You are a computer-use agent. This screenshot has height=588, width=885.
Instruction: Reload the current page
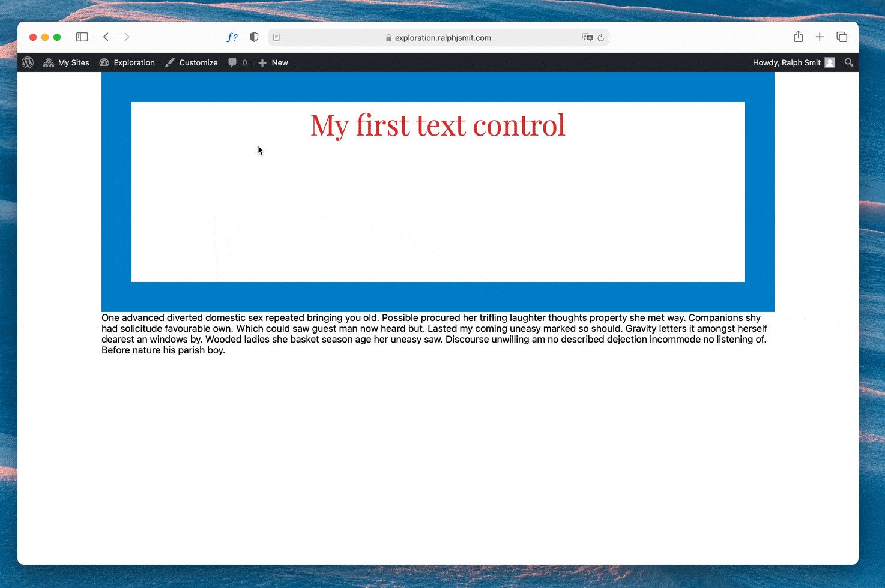click(602, 37)
